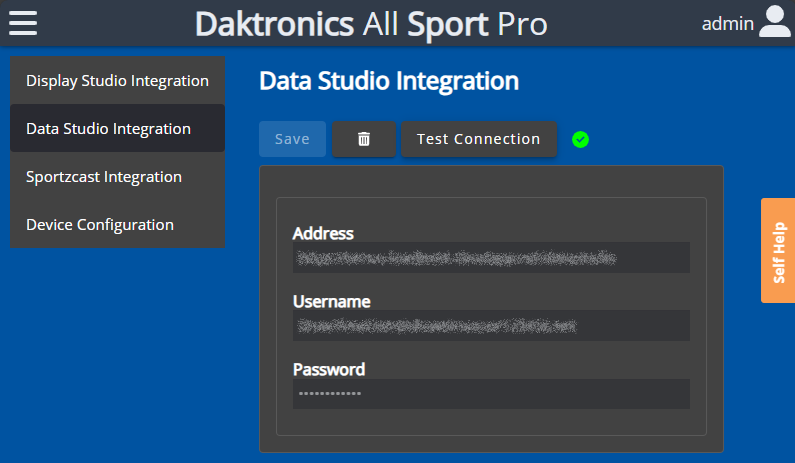Run Test Connection

coord(478,140)
